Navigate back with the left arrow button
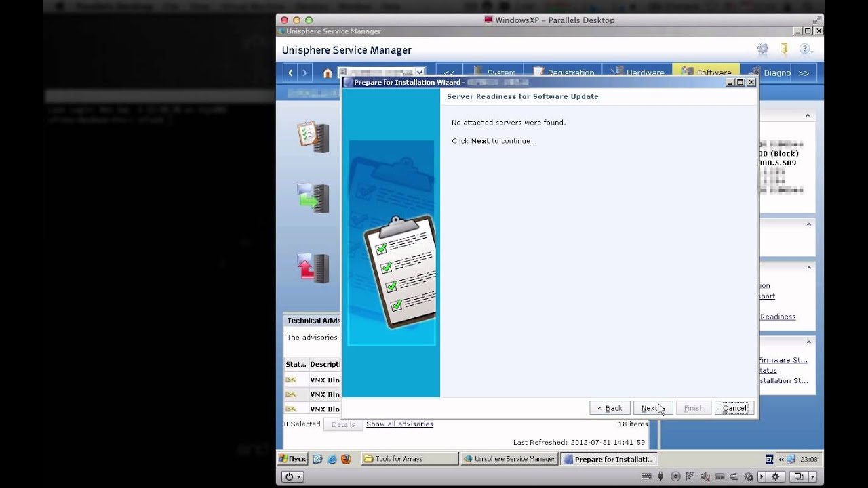The height and width of the screenshot is (488, 868). (x=291, y=73)
